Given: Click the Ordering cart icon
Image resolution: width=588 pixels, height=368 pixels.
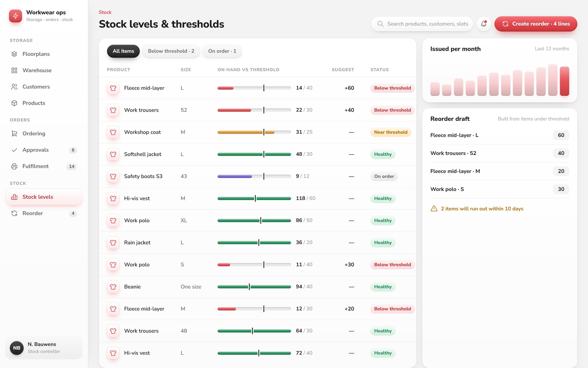Looking at the screenshot, I should [x=14, y=134].
